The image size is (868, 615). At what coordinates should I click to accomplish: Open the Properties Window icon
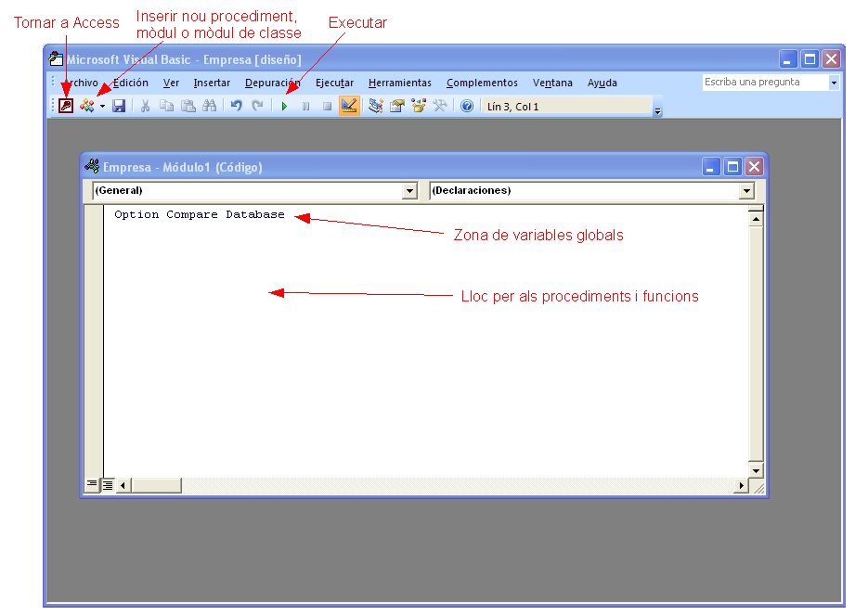397,107
